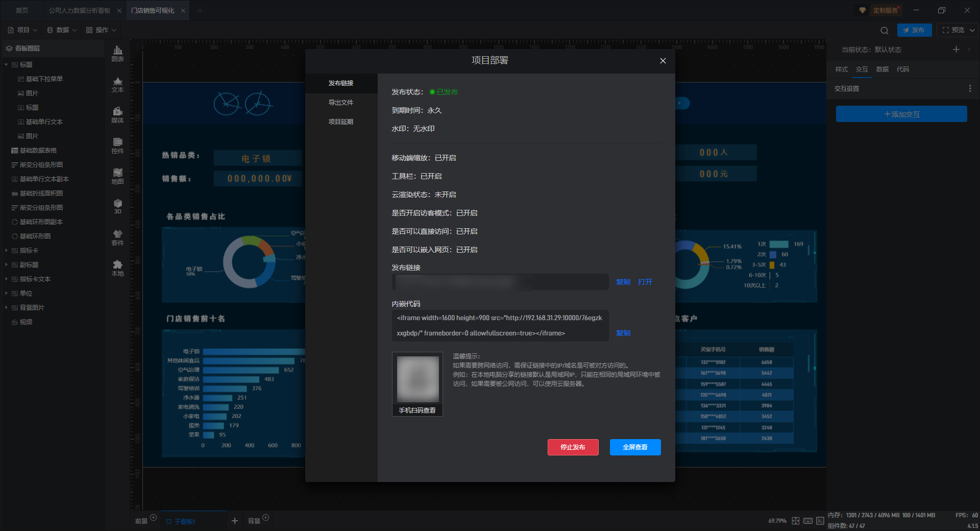
Task: Click the search magnifier icon in toolbar
Action: pos(885,30)
